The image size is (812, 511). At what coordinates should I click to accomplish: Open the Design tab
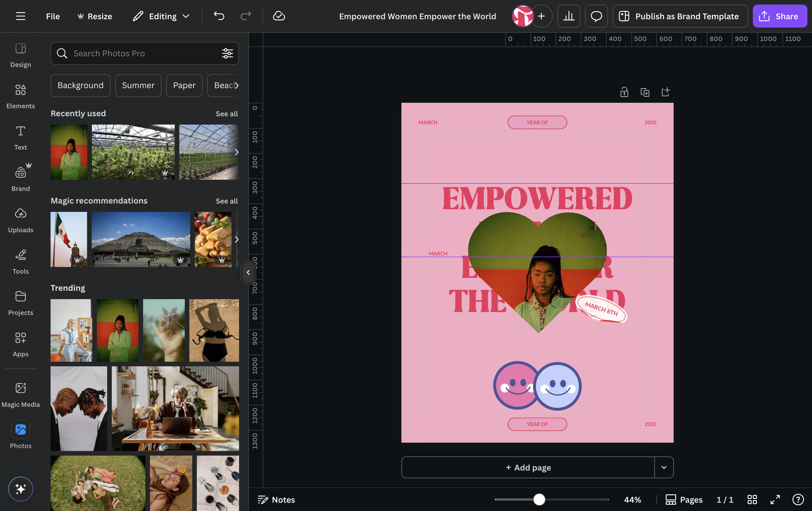(x=21, y=55)
